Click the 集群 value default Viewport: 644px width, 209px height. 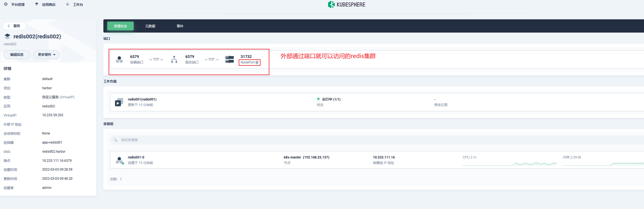47,79
